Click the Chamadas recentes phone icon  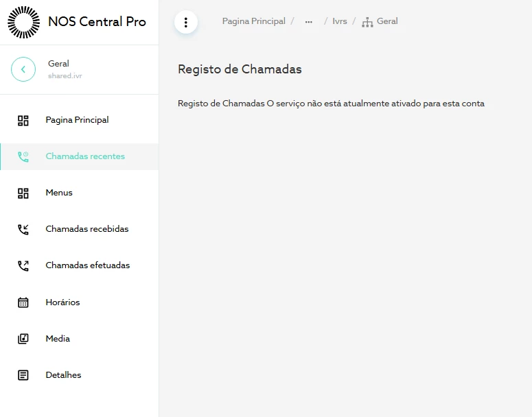pyautogui.click(x=23, y=157)
